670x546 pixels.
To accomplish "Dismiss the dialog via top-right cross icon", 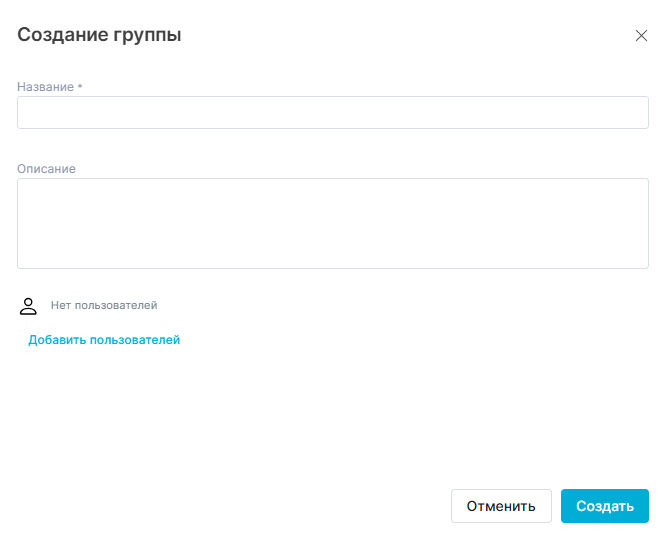I will [641, 36].
